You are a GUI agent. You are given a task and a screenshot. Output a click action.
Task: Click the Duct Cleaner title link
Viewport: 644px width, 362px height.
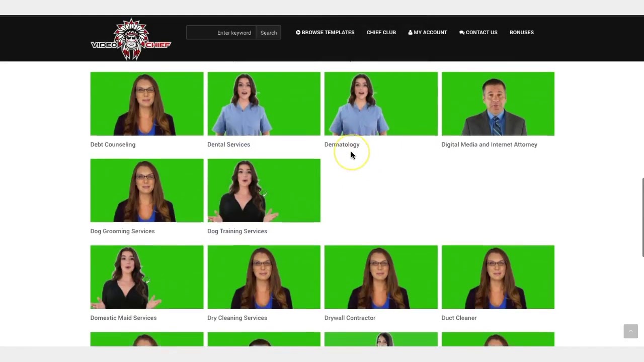pos(459,318)
